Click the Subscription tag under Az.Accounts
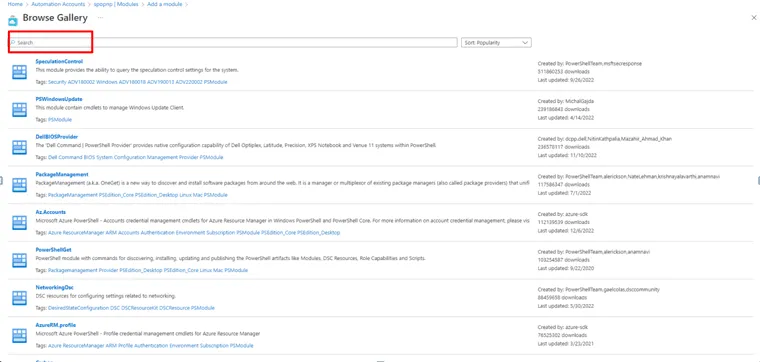Image resolution: width=760 pixels, height=362 pixels. tap(221, 233)
